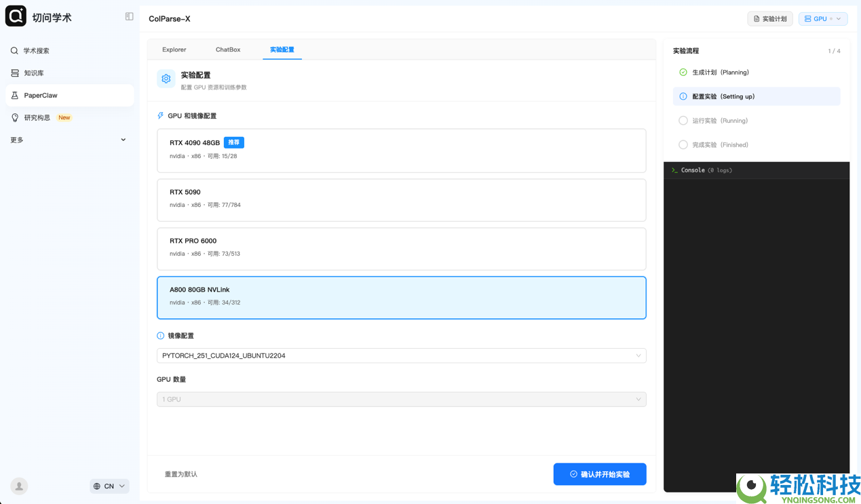Click the 切问学术 logo icon
The width and height of the screenshot is (861, 504).
click(x=16, y=16)
